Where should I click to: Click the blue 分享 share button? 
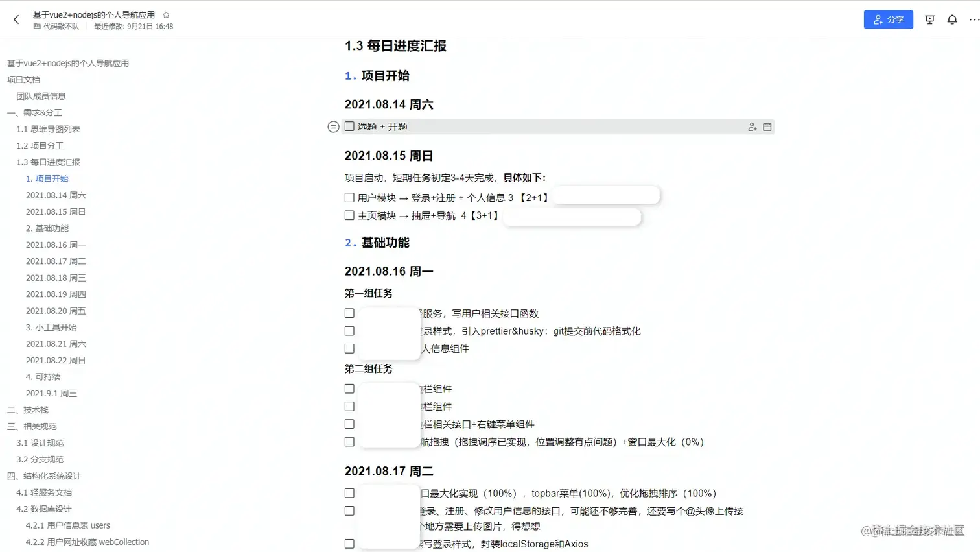point(888,19)
